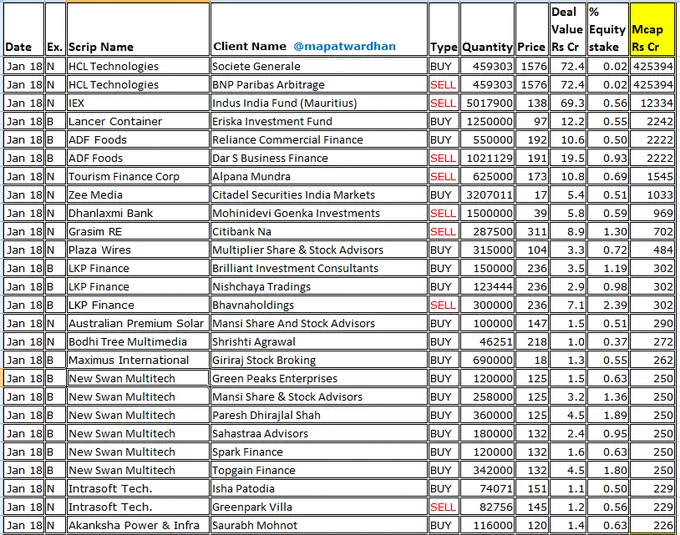Select Akanksha Power & Infra cell
Screen dimensions: 680x535
138,525
